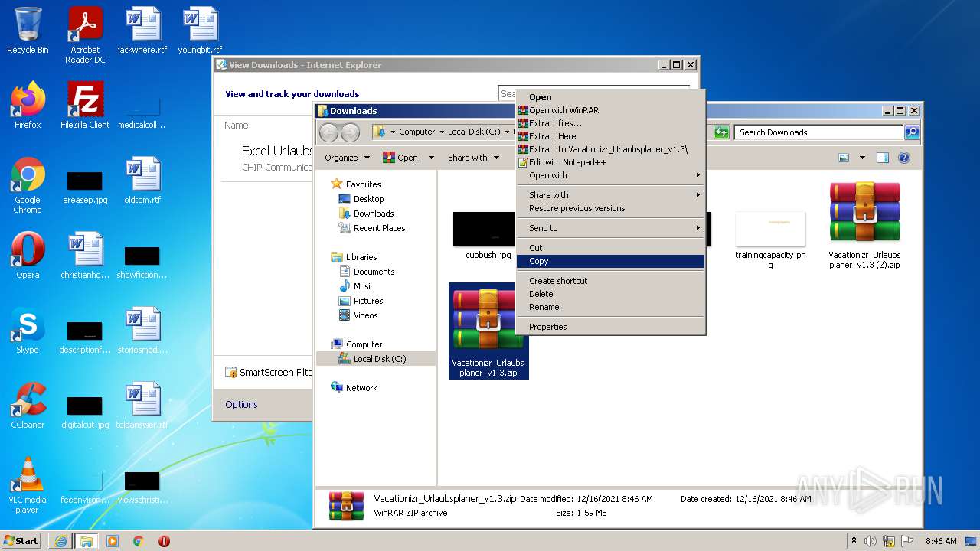Open the Organize dropdown menu
Image resolution: width=980 pixels, height=551 pixels.
pyautogui.click(x=347, y=158)
